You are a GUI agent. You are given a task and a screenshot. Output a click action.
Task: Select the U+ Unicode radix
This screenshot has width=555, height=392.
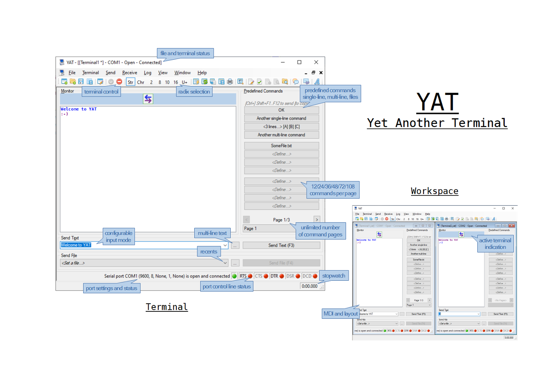(x=184, y=82)
